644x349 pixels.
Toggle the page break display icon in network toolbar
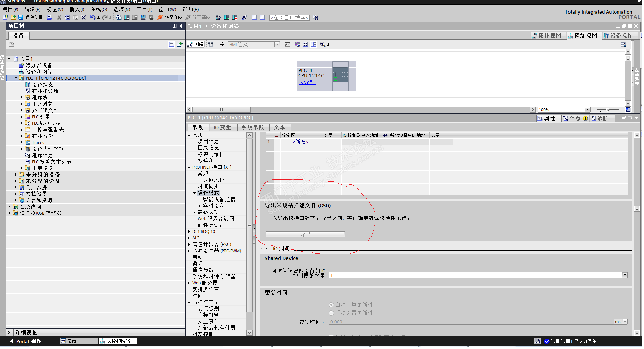coord(305,44)
